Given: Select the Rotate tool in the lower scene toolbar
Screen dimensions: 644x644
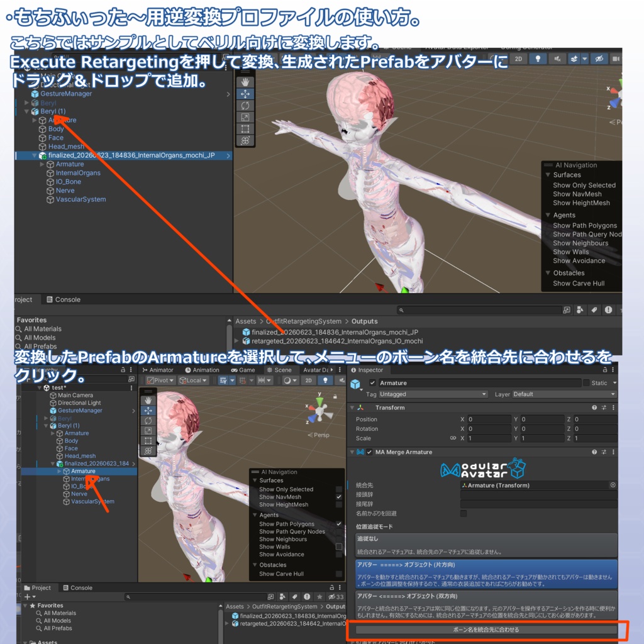Looking at the screenshot, I should [148, 421].
